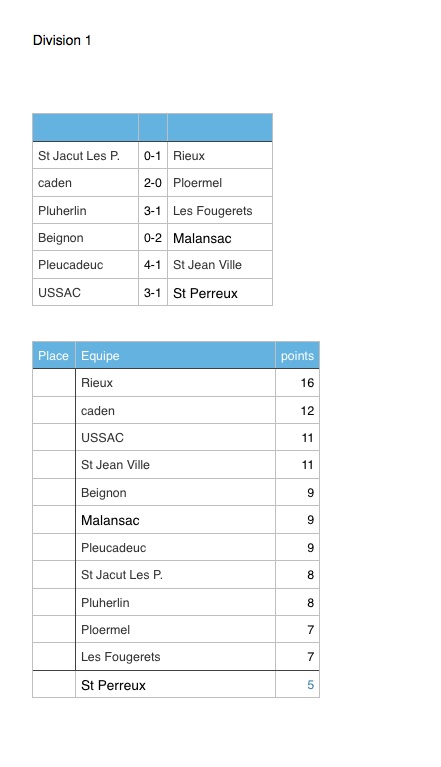The width and height of the screenshot is (441, 767).
Task: Click the points column header
Action: point(297,355)
